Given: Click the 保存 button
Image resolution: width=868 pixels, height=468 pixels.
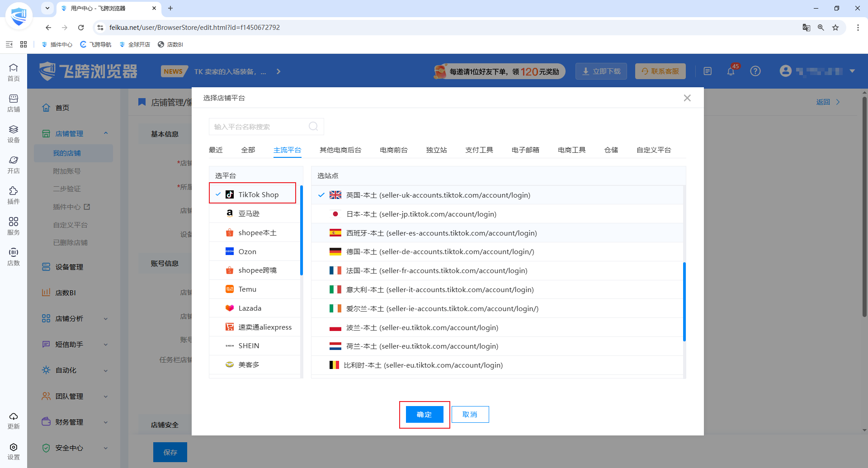Looking at the screenshot, I should click(170, 452).
